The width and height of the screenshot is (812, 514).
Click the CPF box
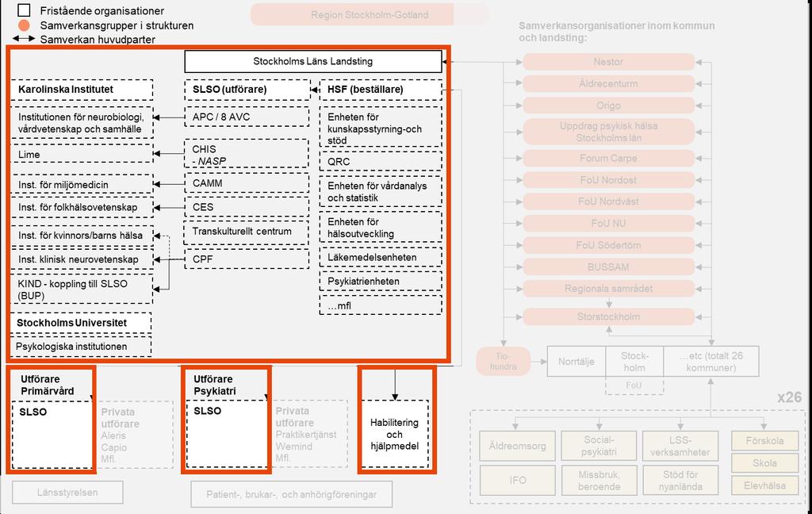(x=247, y=259)
